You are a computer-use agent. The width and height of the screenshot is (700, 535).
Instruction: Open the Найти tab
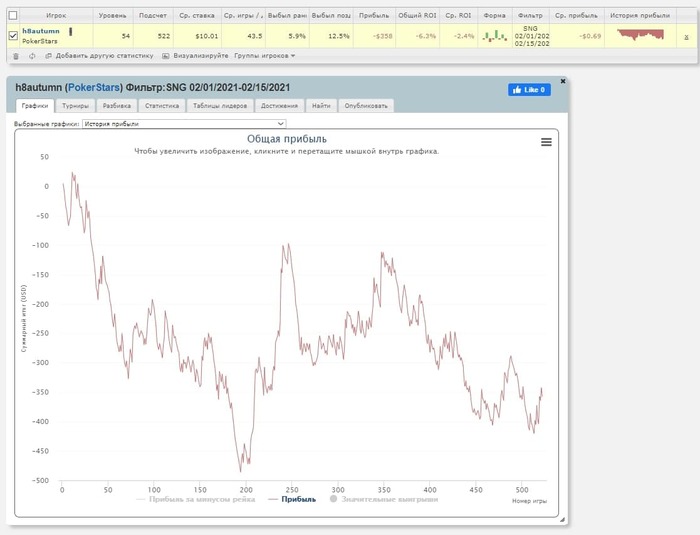pyautogui.click(x=321, y=106)
